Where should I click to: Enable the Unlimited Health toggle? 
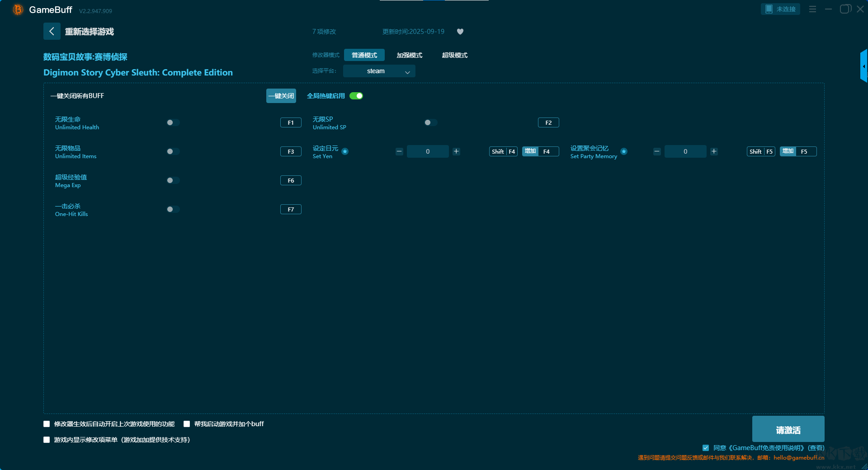tap(173, 122)
